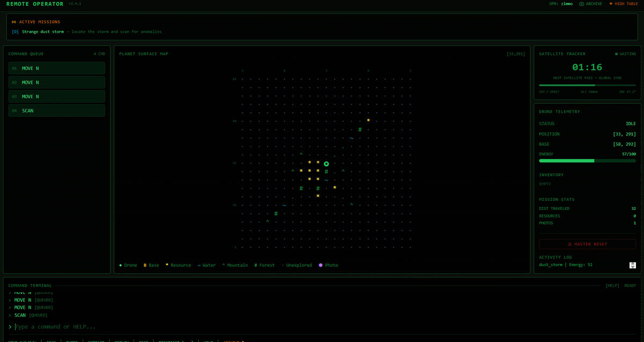Click the inventory EMPTY label

point(545,184)
